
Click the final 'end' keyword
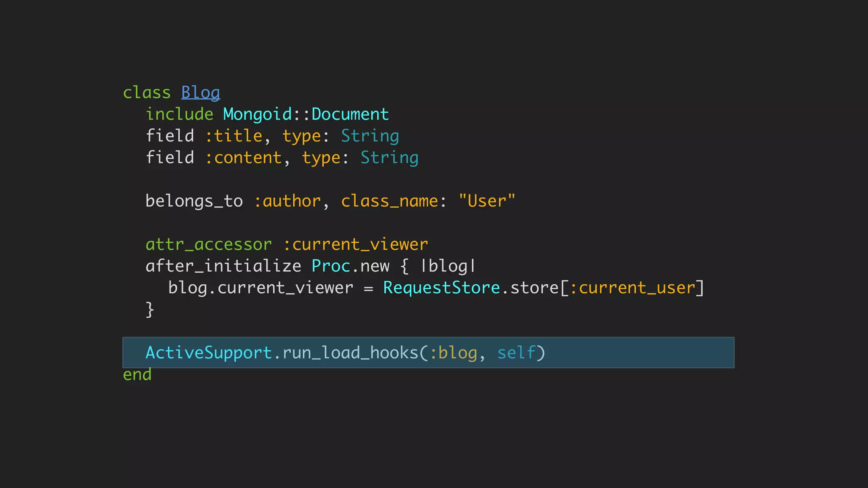(x=137, y=374)
